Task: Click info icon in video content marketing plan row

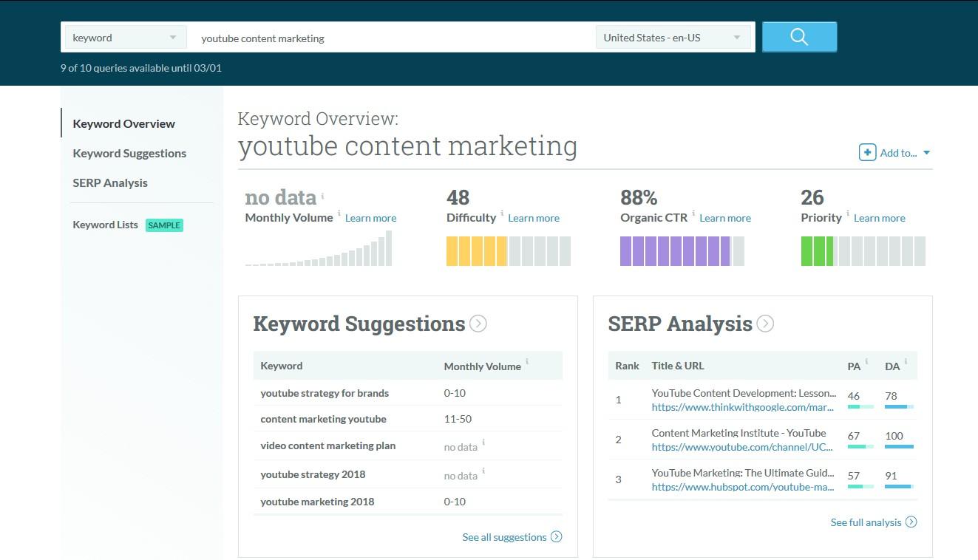Action: 483,443
